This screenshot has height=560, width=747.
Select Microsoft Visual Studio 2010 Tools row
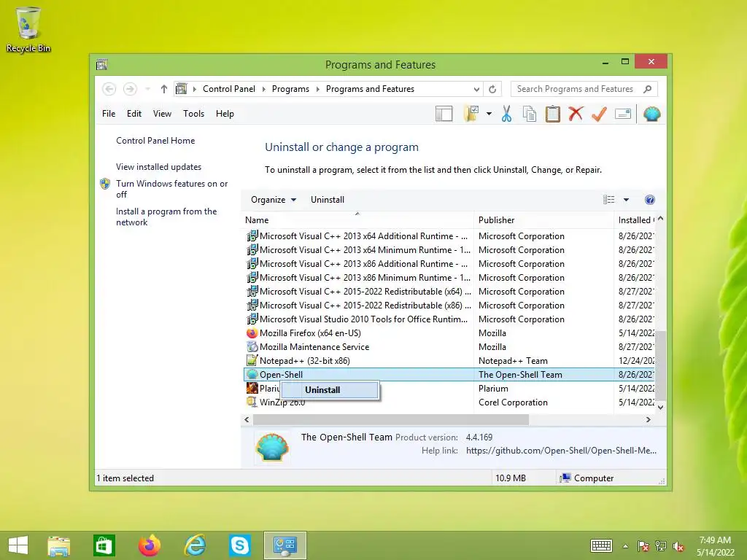coord(449,319)
